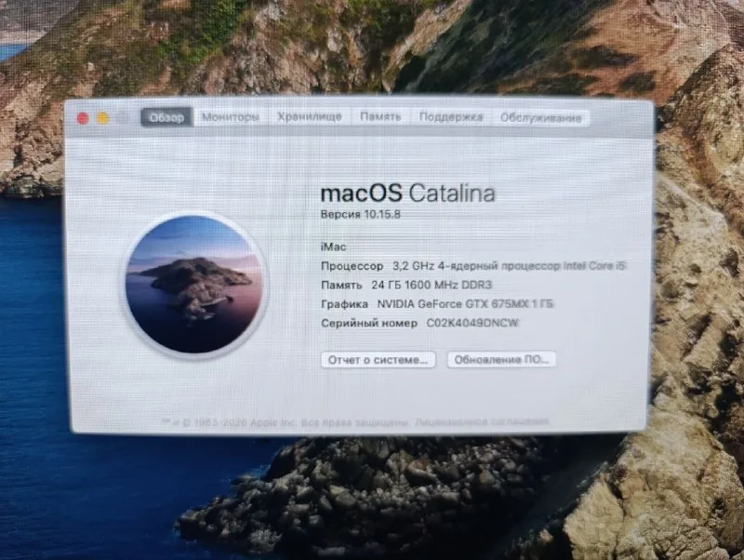The width and height of the screenshot is (744, 560).
Task: Switch to the Обслуживание tab
Action: 541,118
